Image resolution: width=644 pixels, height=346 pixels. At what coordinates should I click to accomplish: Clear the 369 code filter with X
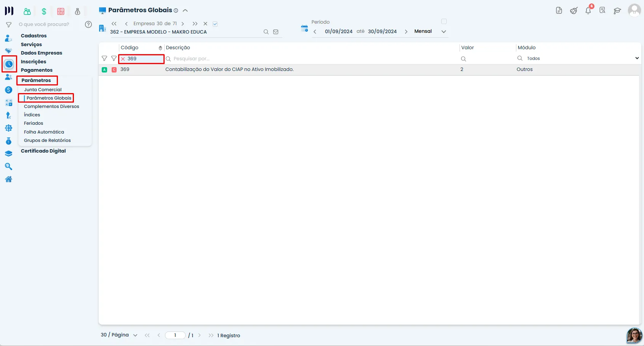[123, 59]
